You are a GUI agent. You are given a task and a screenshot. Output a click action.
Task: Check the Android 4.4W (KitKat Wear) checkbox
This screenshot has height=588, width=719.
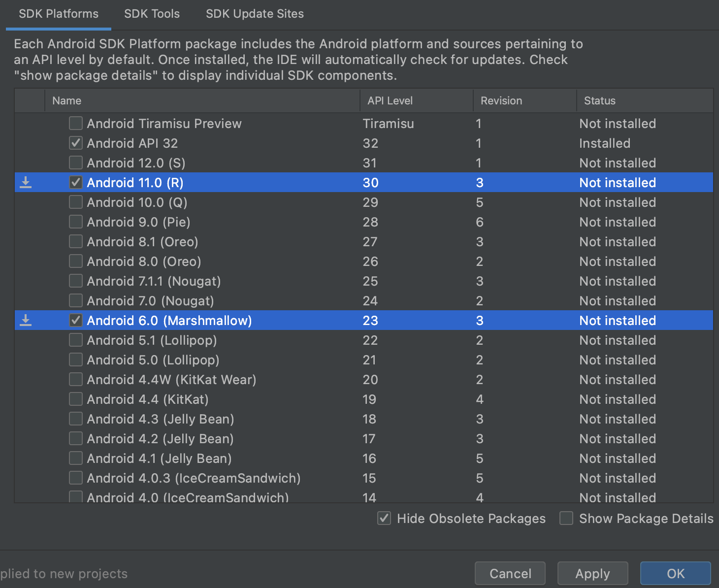(x=76, y=379)
